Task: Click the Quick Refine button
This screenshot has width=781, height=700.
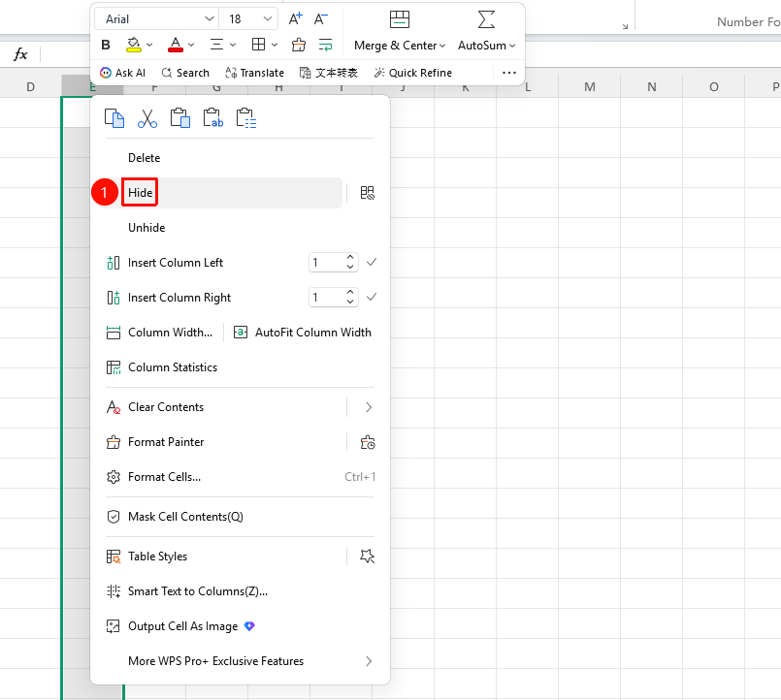Action: tap(413, 73)
